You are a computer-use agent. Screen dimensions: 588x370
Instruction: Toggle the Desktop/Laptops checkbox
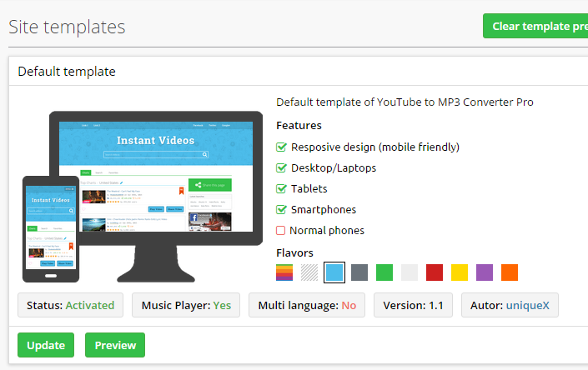point(281,167)
